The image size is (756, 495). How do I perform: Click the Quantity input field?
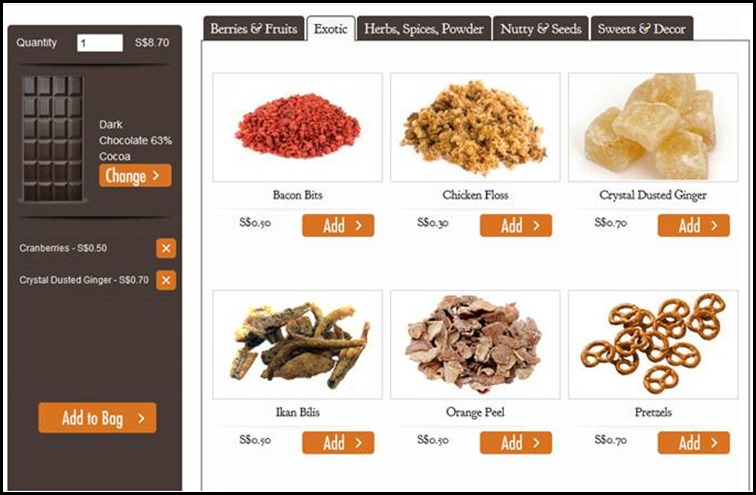(100, 43)
